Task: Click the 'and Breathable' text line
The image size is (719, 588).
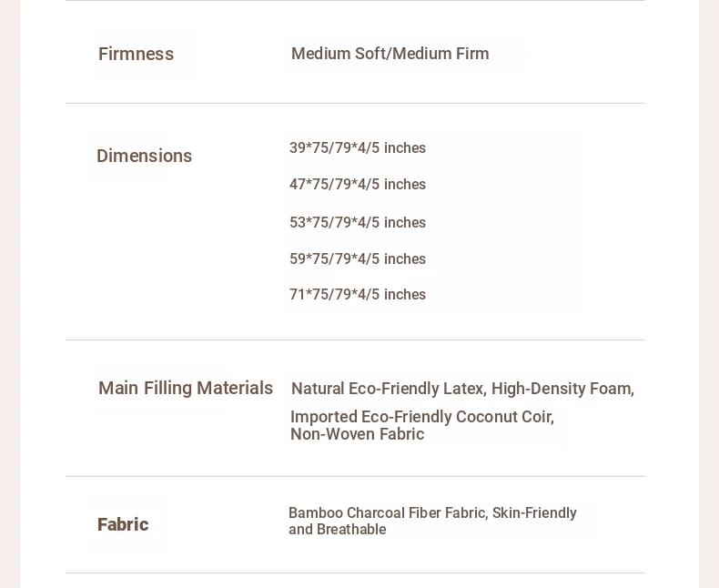Action: pos(338,530)
